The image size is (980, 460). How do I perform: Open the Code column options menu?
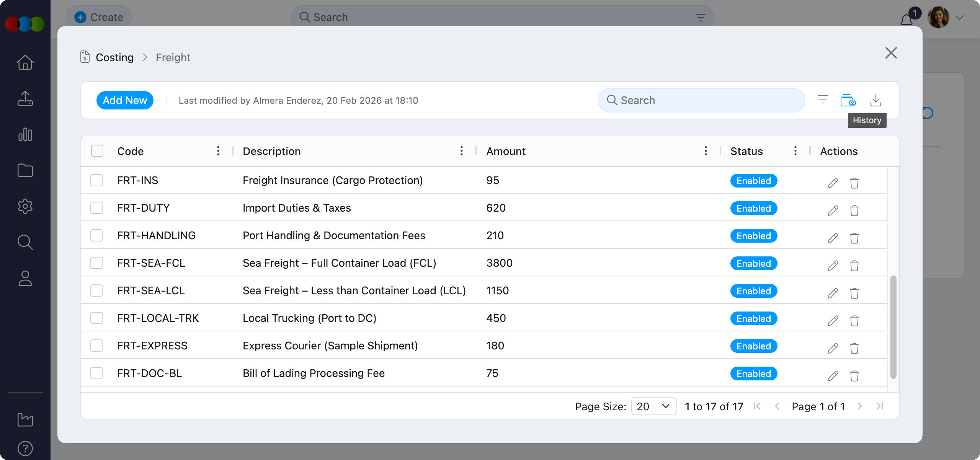tap(218, 151)
